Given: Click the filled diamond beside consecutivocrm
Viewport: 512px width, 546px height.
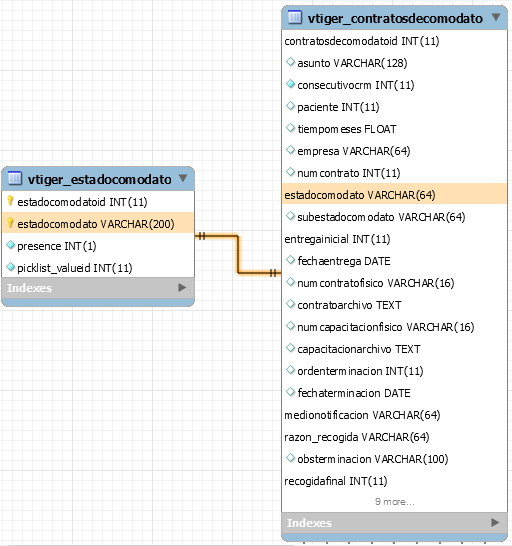Looking at the screenshot, I should [x=290, y=84].
